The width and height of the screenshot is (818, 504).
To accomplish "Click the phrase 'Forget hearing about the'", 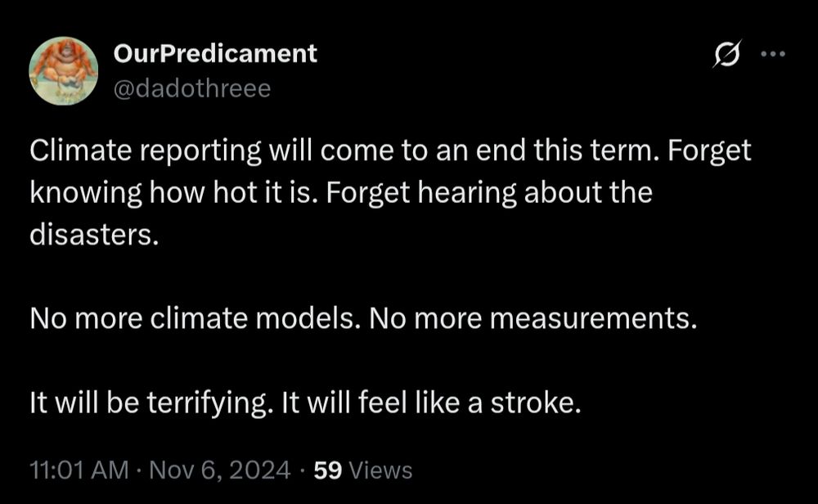I will tap(489, 192).
